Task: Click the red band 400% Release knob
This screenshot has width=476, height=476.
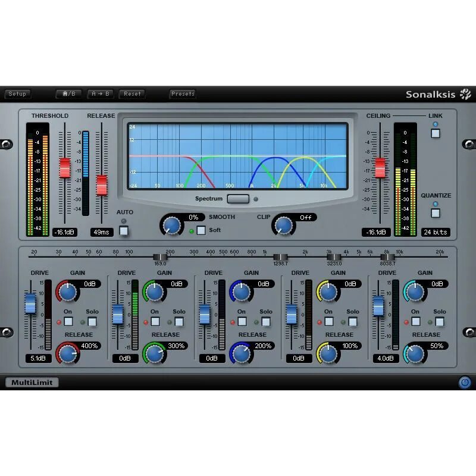Action: [x=68, y=354]
